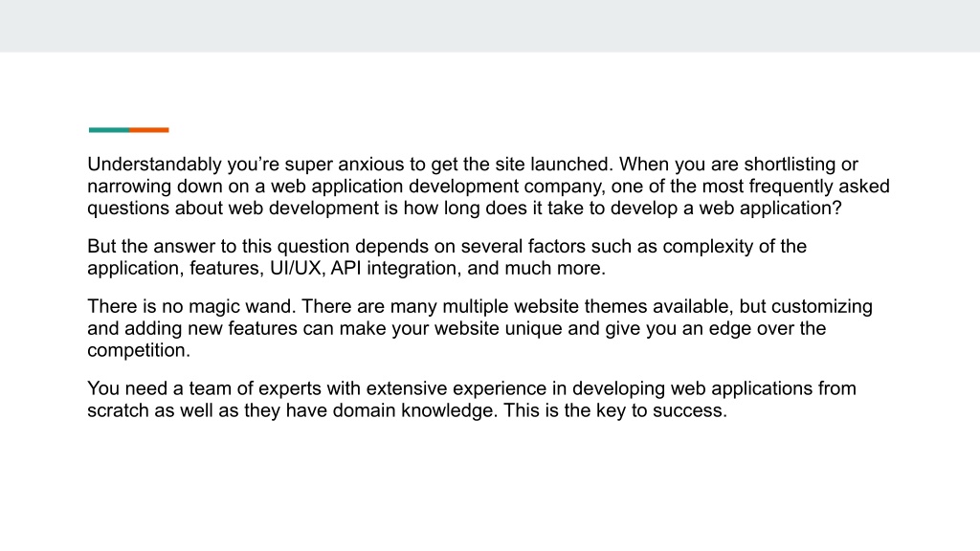Click the sentence "This is the key to success."
This screenshot has width=980, height=551.
click(615, 410)
